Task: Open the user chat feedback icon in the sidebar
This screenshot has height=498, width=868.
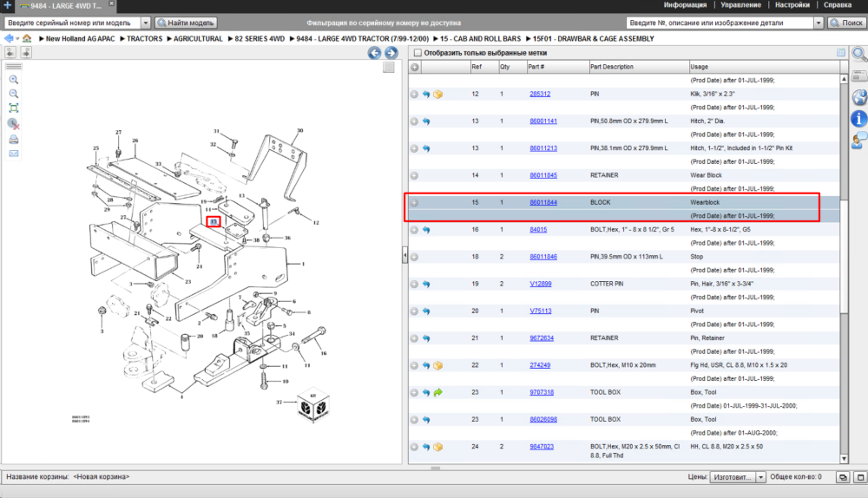Action: coord(859,140)
